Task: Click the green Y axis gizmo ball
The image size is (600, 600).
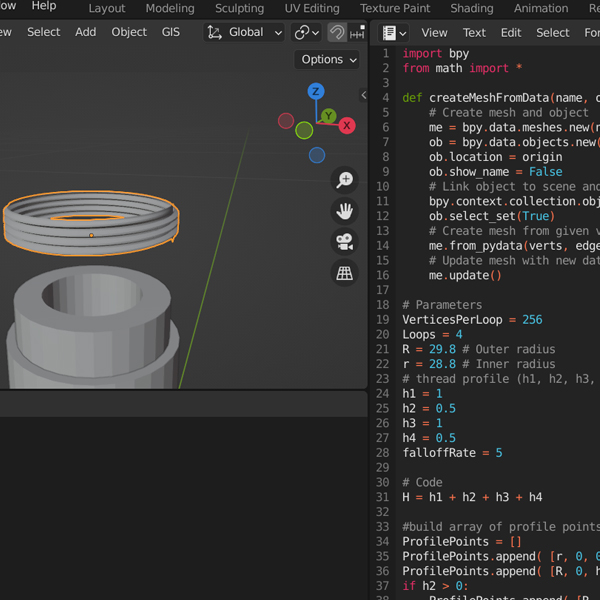Action: click(328, 116)
